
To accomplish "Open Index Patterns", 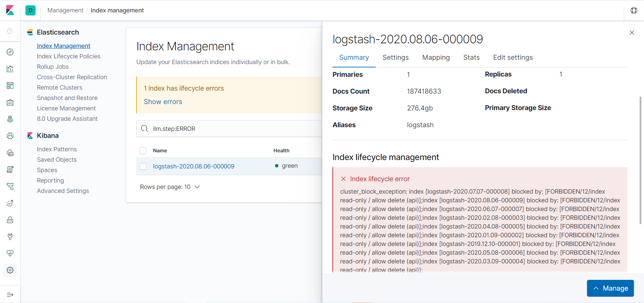I will pyautogui.click(x=57, y=149).
